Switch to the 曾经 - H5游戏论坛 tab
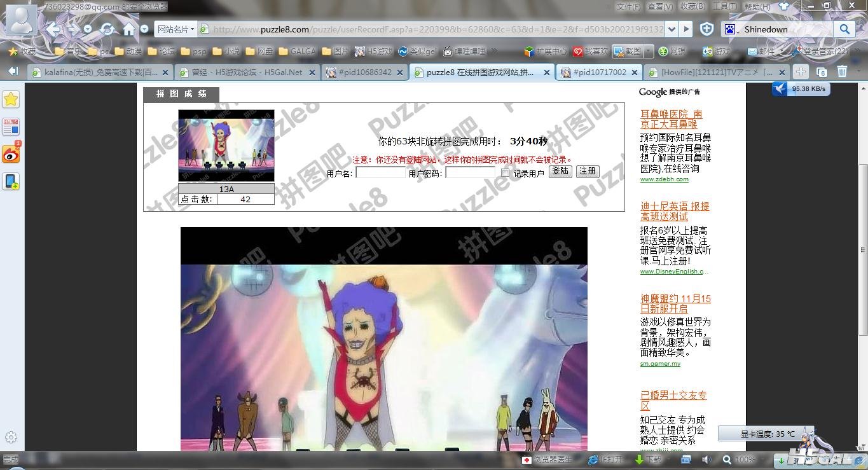The height and width of the screenshot is (470, 868). pyautogui.click(x=247, y=72)
